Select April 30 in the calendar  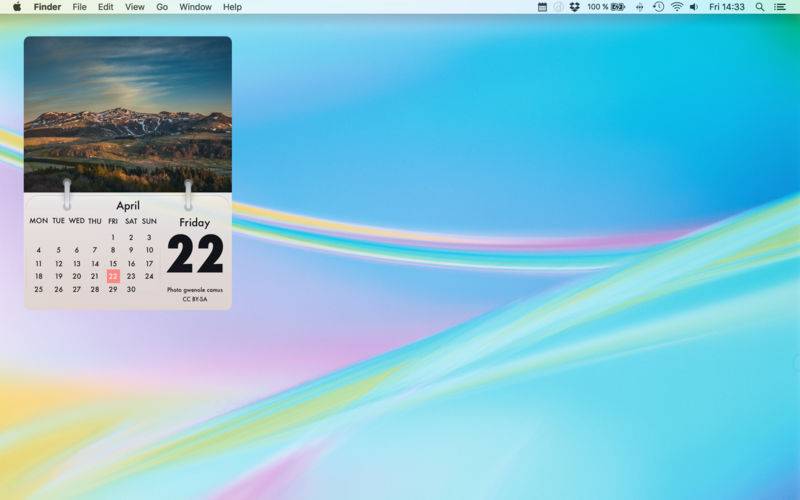coord(131,289)
